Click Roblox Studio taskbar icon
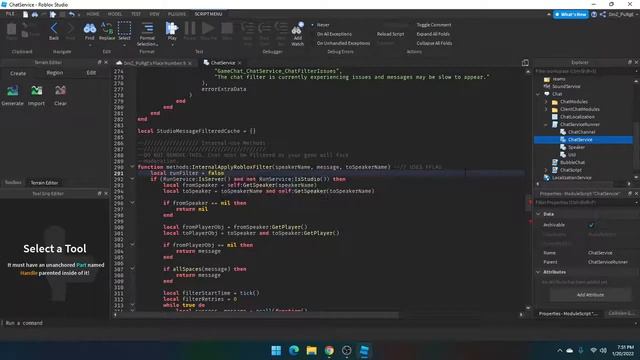This screenshot has height=360, width=640. click(x=364, y=350)
